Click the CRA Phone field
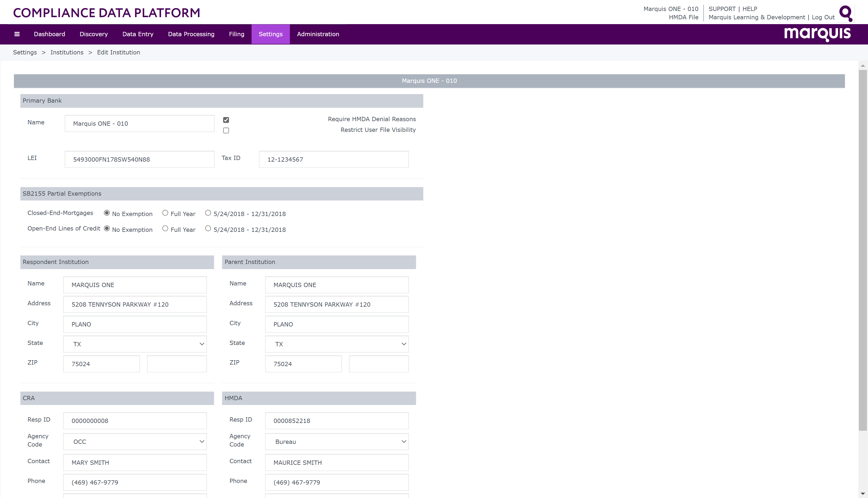Image resolution: width=868 pixels, height=498 pixels. click(x=135, y=482)
